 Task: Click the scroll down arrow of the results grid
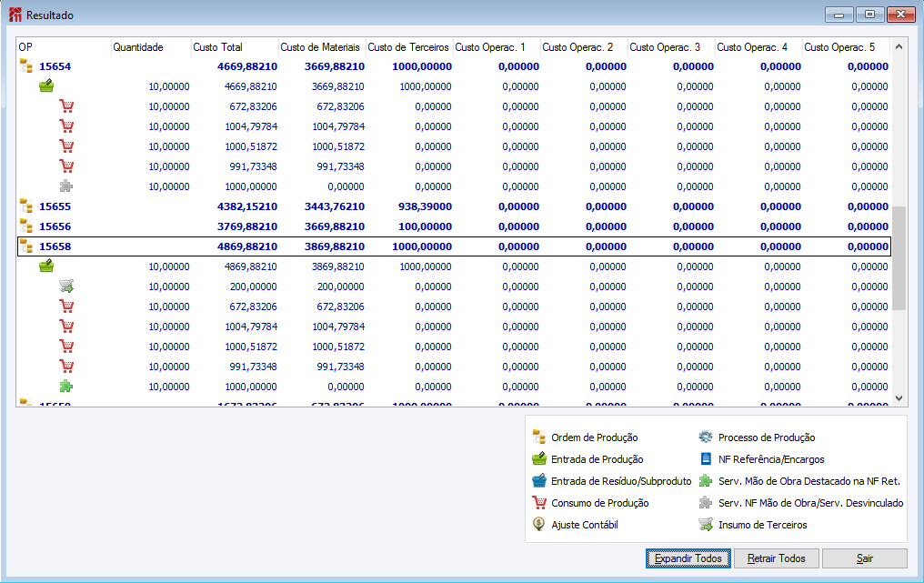tap(899, 397)
